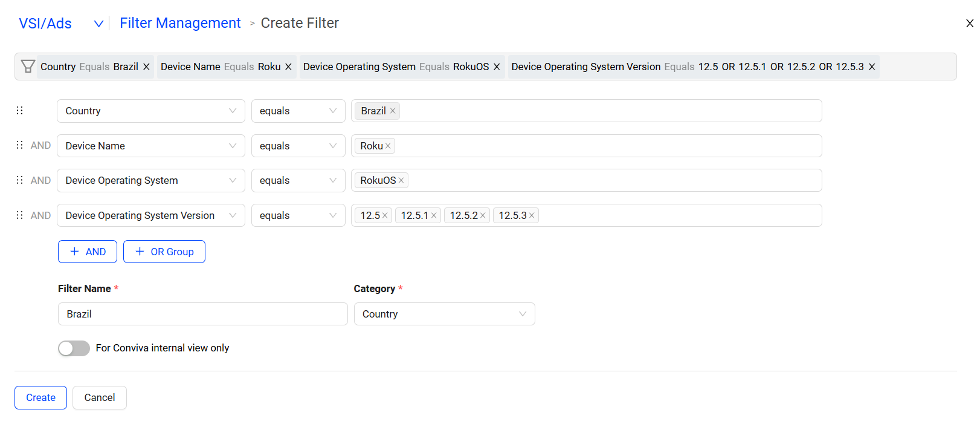
Task: Add an OR Group
Action: pyautogui.click(x=164, y=252)
